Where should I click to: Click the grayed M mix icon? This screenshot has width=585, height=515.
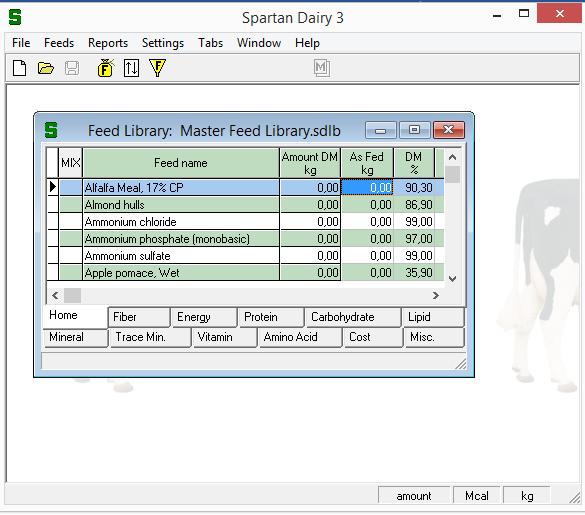(322, 68)
